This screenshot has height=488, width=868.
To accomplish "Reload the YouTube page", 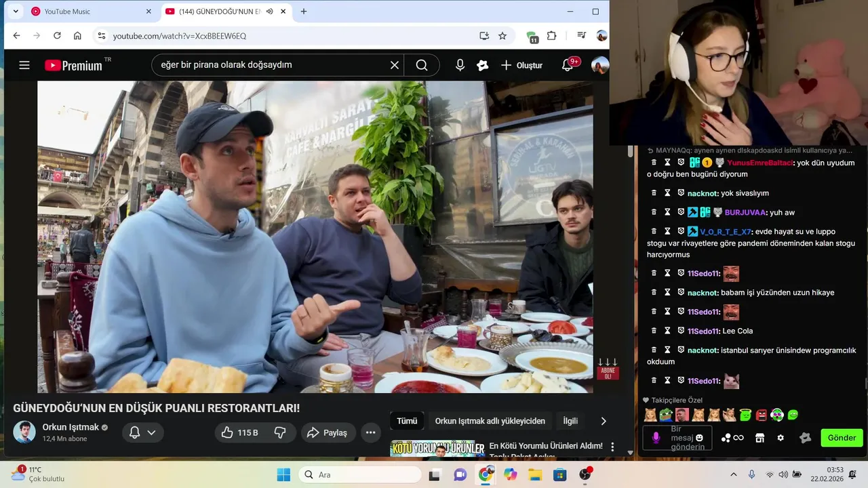I will [x=57, y=36].
